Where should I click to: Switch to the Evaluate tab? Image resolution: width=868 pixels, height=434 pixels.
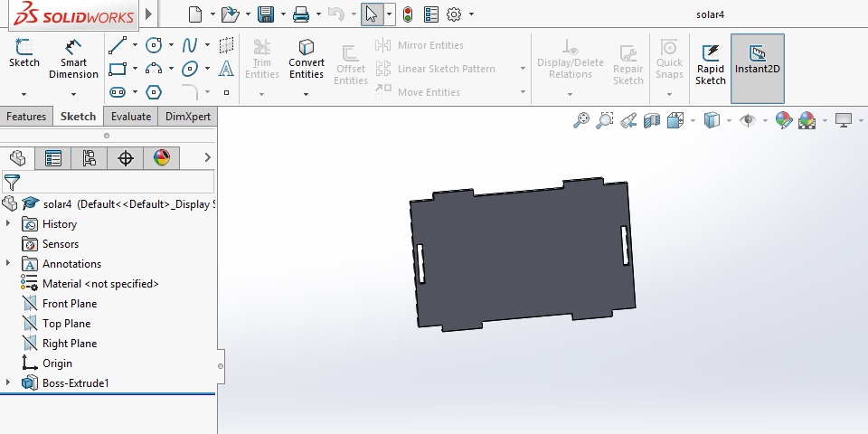click(131, 117)
